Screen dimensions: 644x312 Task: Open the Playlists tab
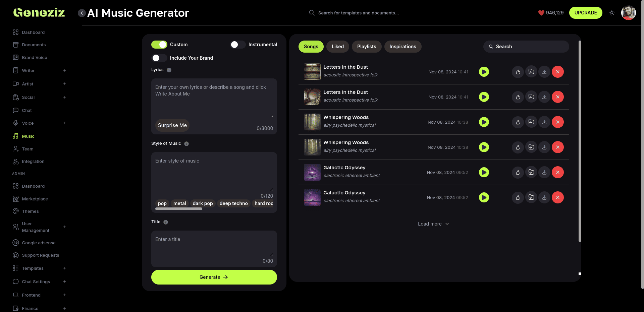pyautogui.click(x=366, y=47)
